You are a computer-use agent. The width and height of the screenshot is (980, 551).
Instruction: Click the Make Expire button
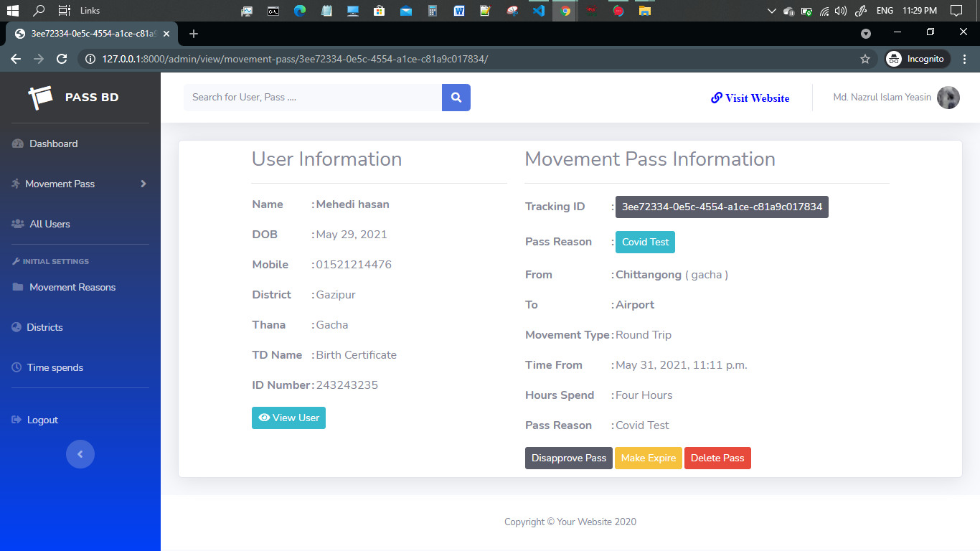coord(649,458)
